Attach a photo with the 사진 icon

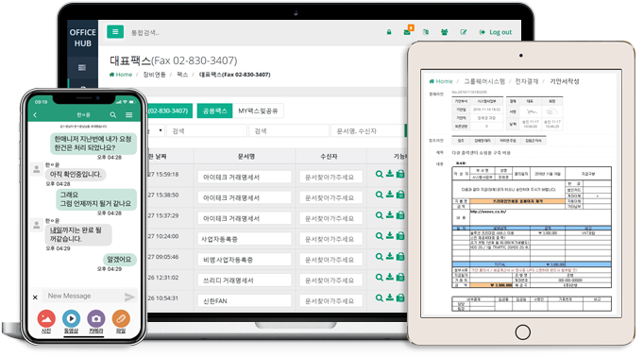pyautogui.click(x=46, y=319)
